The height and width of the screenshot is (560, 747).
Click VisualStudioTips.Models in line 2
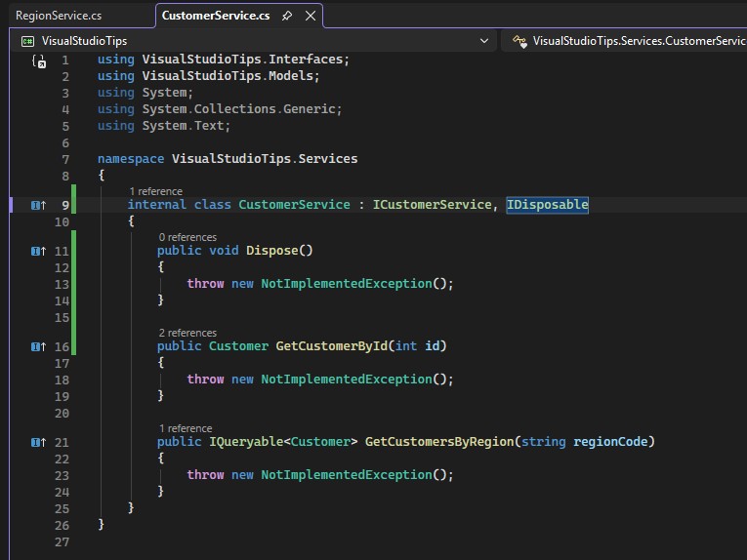point(228,76)
